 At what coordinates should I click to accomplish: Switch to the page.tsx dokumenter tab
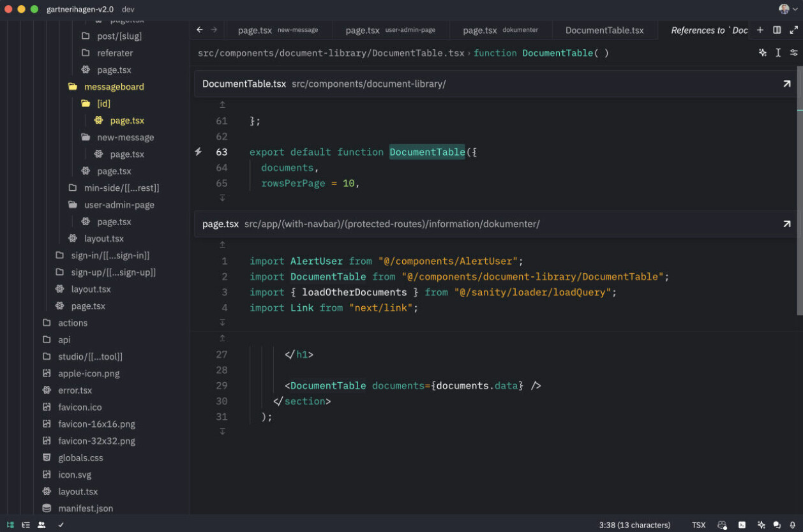(x=500, y=30)
